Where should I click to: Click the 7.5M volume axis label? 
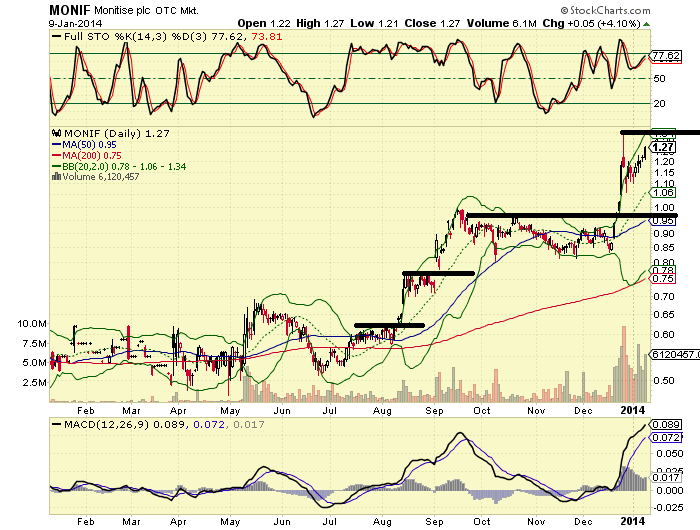pos(35,343)
